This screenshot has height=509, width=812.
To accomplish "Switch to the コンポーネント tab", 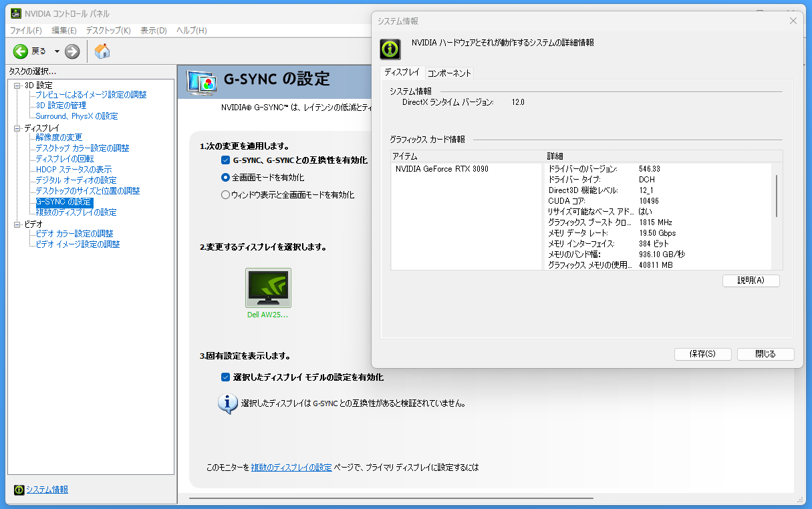I will pyautogui.click(x=450, y=73).
